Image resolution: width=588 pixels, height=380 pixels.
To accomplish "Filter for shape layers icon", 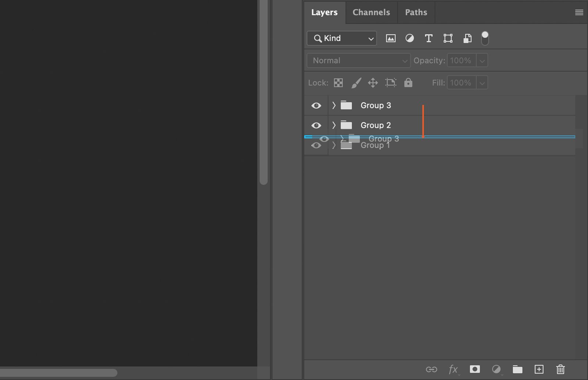I will point(448,38).
